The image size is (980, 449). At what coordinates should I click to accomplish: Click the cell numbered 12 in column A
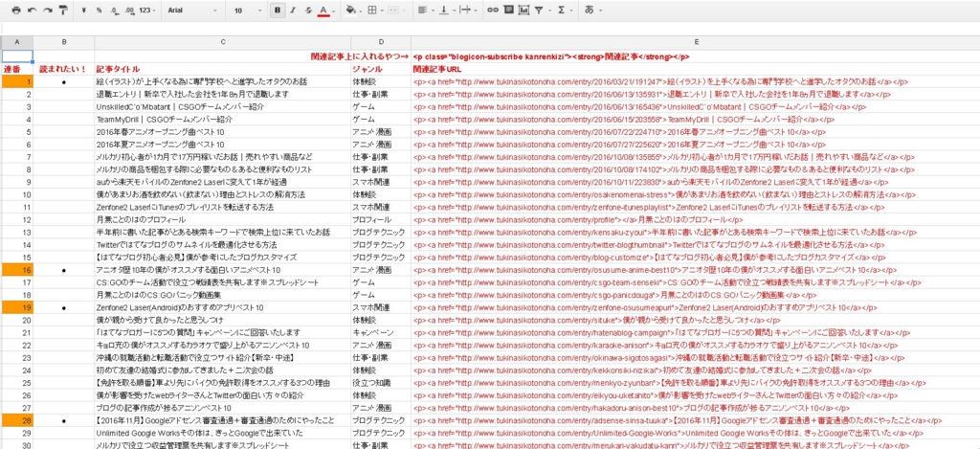click(x=17, y=219)
